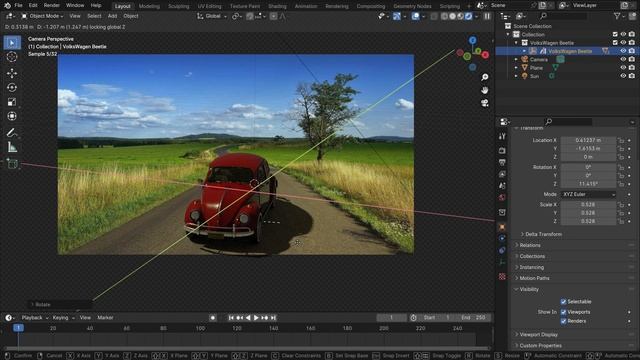Expand the Motion Paths panel
The width and height of the screenshot is (640, 360).
(534, 278)
